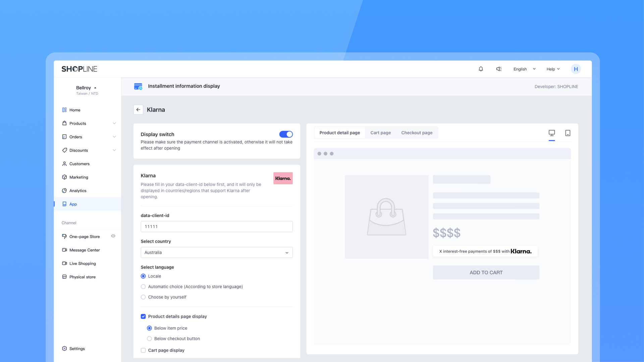The height and width of the screenshot is (362, 644).
Task: Switch to mobile preview icon
Action: [568, 133]
